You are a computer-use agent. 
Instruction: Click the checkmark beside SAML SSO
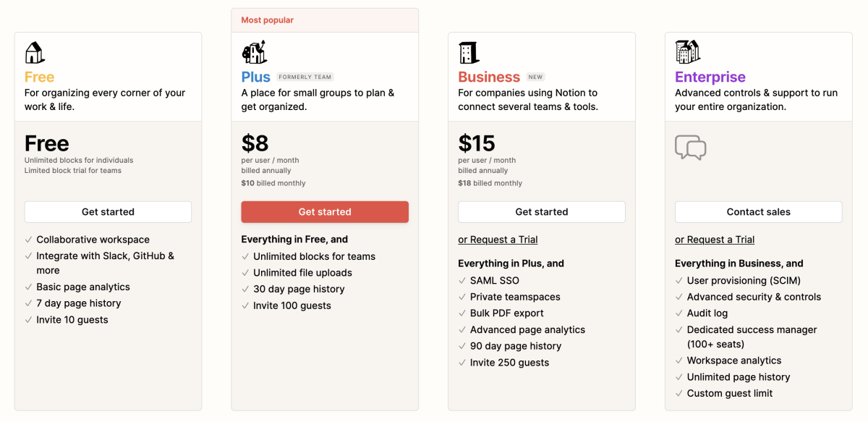coord(462,281)
